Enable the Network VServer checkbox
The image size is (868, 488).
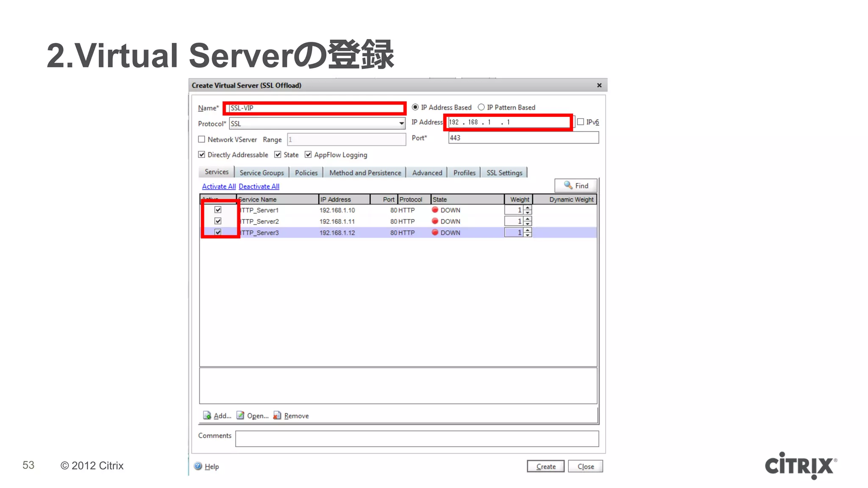(x=202, y=139)
